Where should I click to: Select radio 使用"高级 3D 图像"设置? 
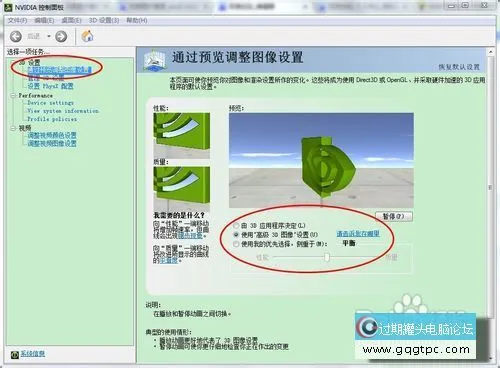point(236,235)
